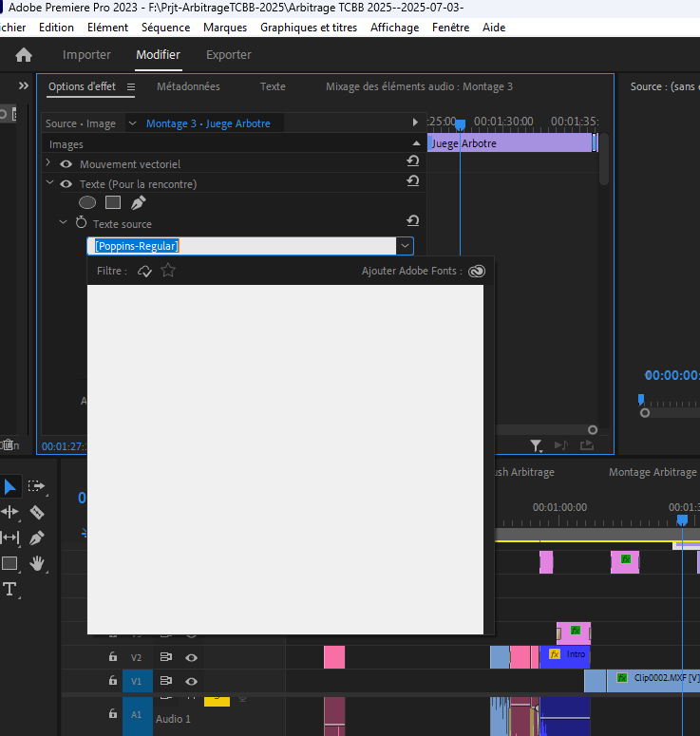Open the Séquence menu
Image resolution: width=700 pixels, height=736 pixels.
(165, 28)
